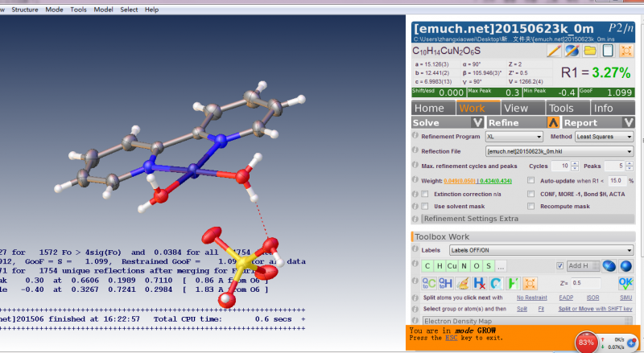The height and width of the screenshot is (353, 644).
Task: Uncheck the checkbox beside Add H
Action: tap(559, 266)
